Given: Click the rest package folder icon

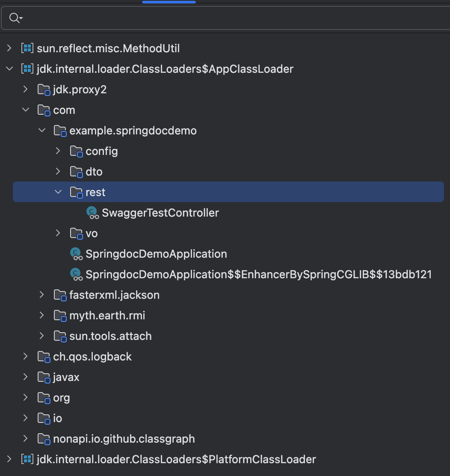Looking at the screenshot, I should 76,193.
